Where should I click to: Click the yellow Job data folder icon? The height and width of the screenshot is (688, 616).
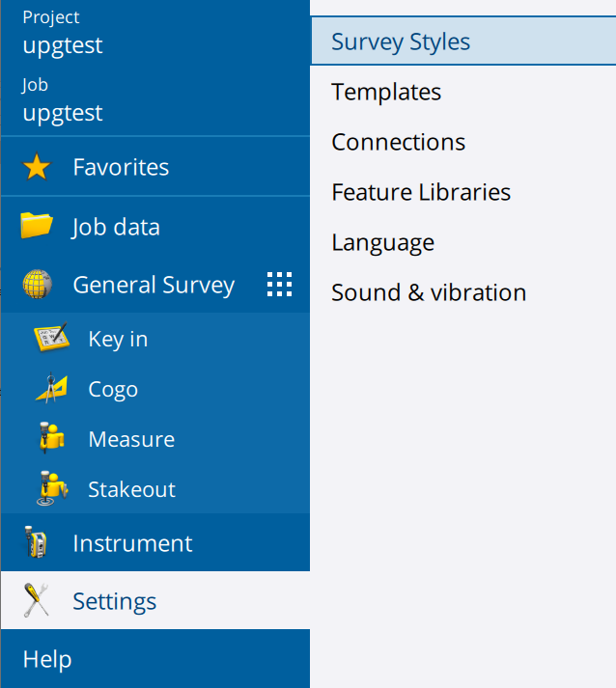[37, 225]
